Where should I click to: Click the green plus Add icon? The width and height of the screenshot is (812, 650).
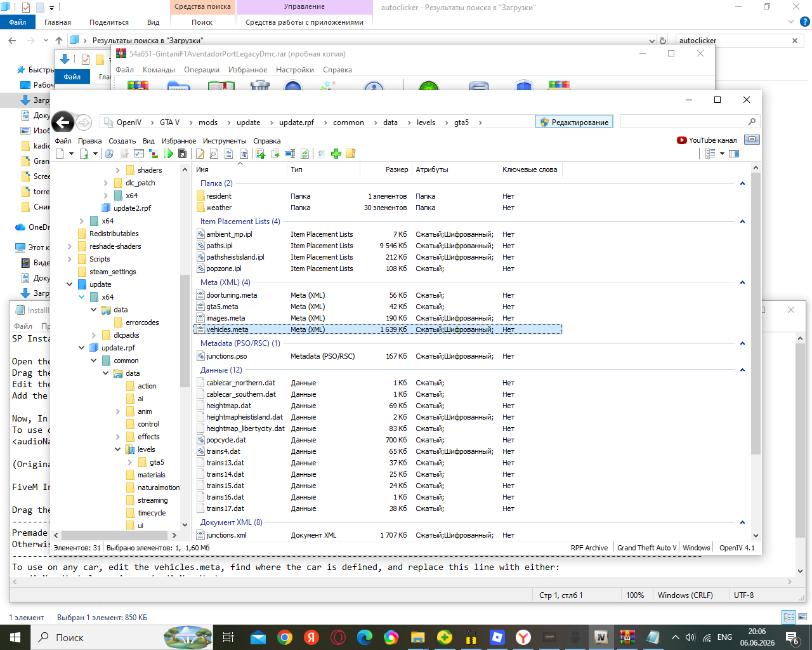(336, 154)
